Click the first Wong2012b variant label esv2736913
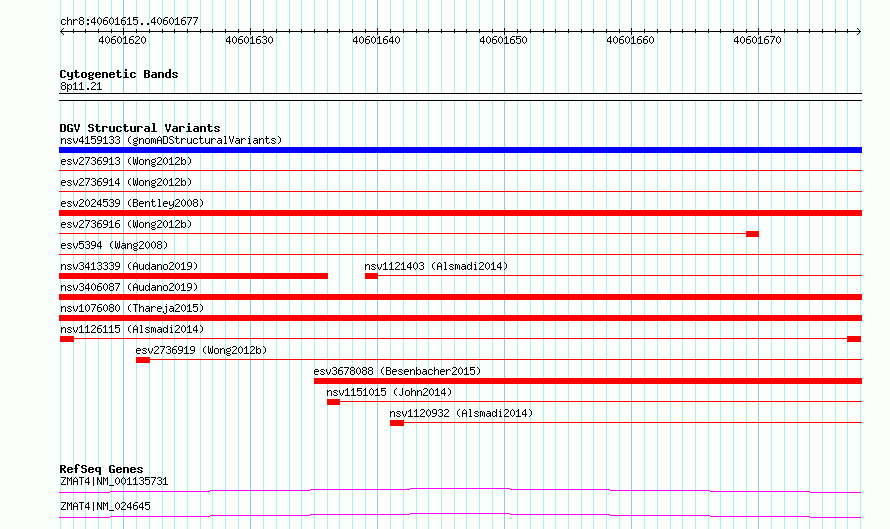The width and height of the screenshot is (890, 529). (x=126, y=161)
